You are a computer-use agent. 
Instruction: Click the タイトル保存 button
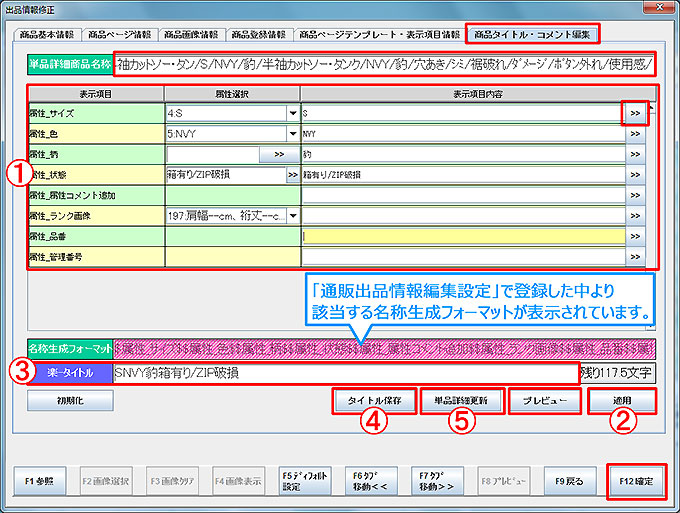[x=375, y=401]
